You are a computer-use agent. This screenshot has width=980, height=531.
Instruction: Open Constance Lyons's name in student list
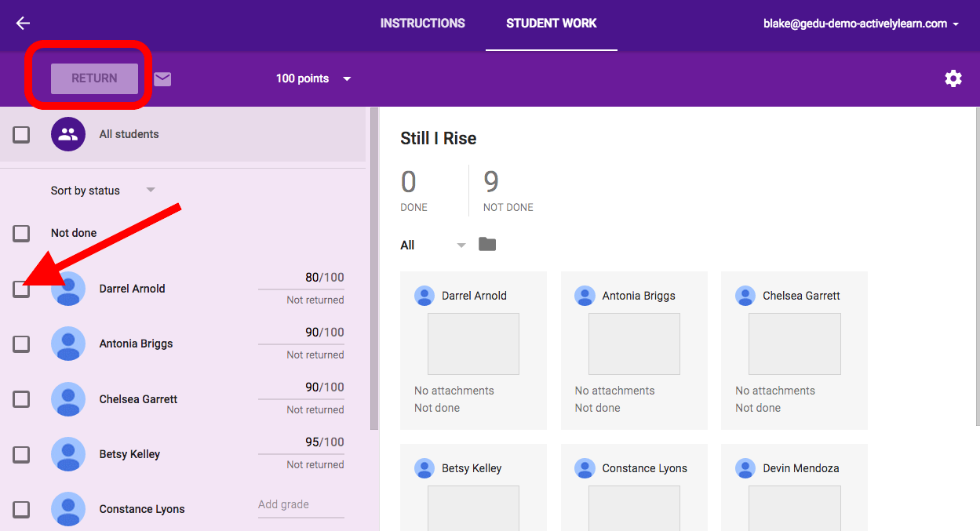pos(142,509)
